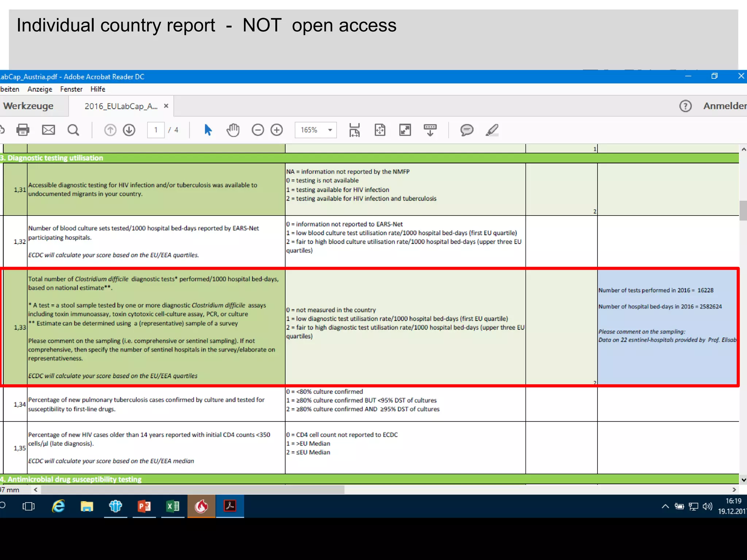The image size is (747, 560).
Task: Click the read mode download-arrow icon
Action: (430, 130)
